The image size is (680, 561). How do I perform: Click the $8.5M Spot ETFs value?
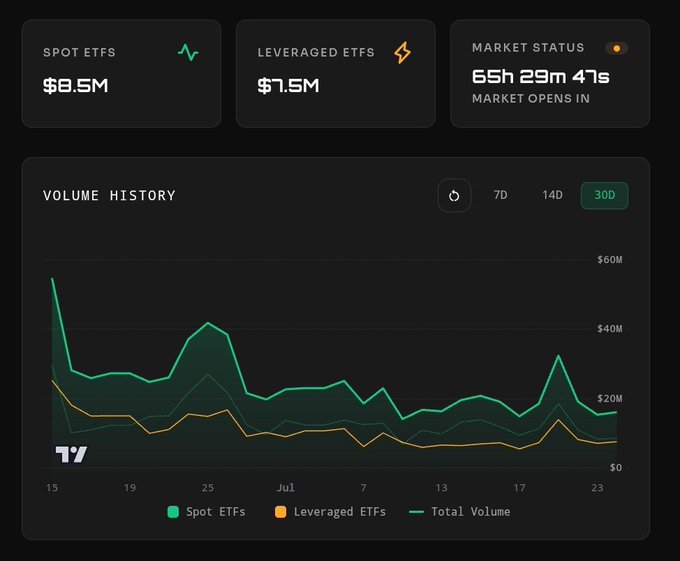75,85
